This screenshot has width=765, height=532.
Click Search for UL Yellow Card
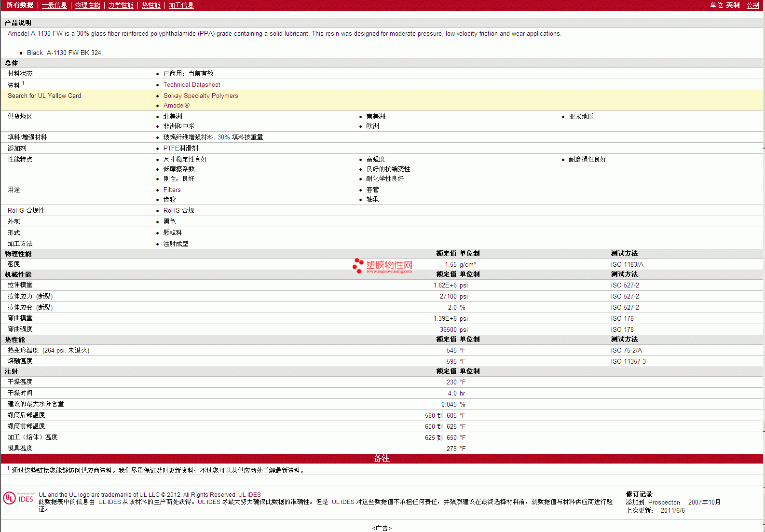click(44, 96)
